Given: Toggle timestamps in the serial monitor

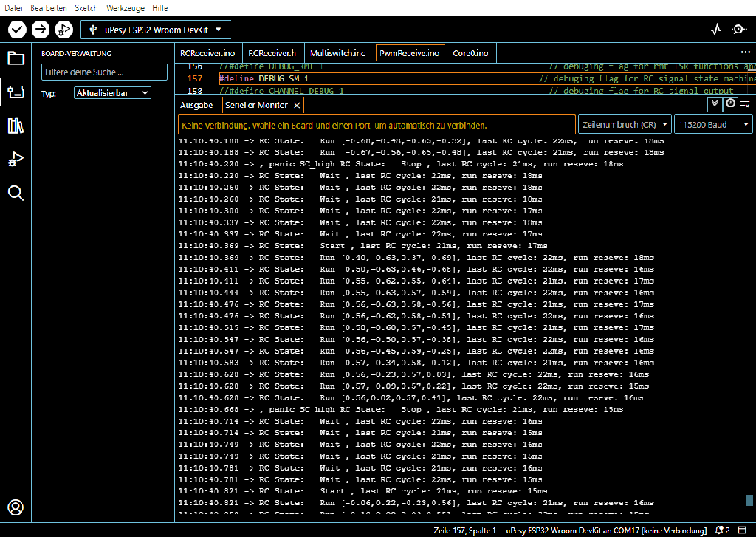Looking at the screenshot, I should (729, 104).
